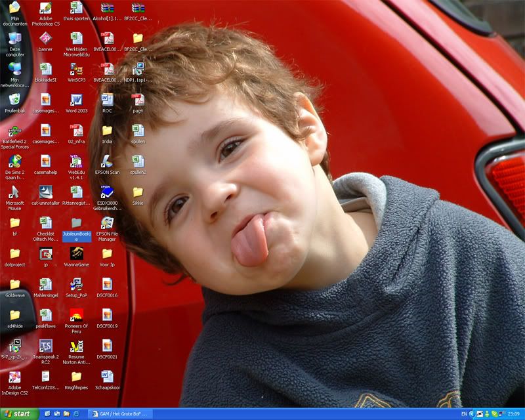525x420 pixels.
Task: Click the EN language indicator
Action: point(464,414)
